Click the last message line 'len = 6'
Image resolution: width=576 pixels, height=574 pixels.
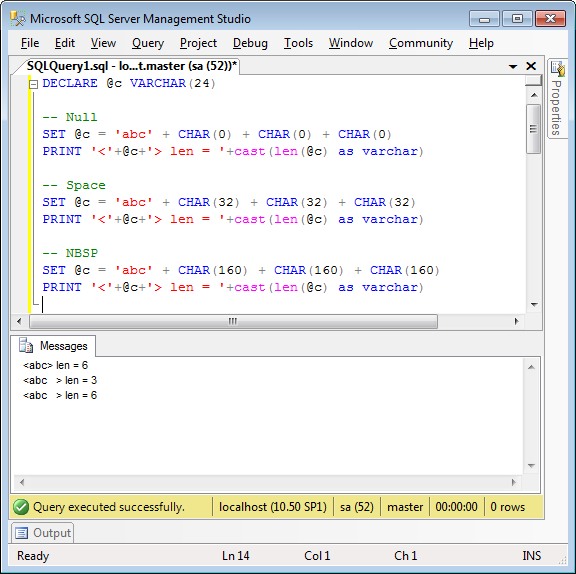click(x=60, y=395)
